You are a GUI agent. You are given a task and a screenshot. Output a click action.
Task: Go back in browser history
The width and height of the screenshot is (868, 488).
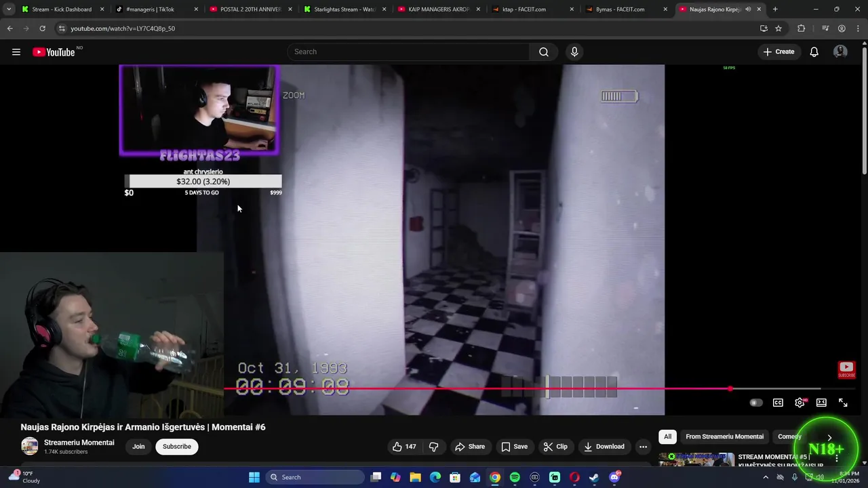9,28
